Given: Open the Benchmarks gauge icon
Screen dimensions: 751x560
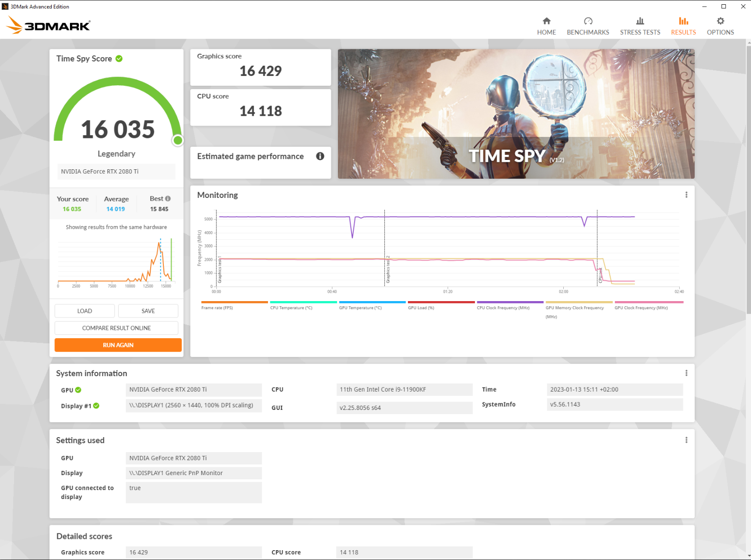Looking at the screenshot, I should (588, 21).
